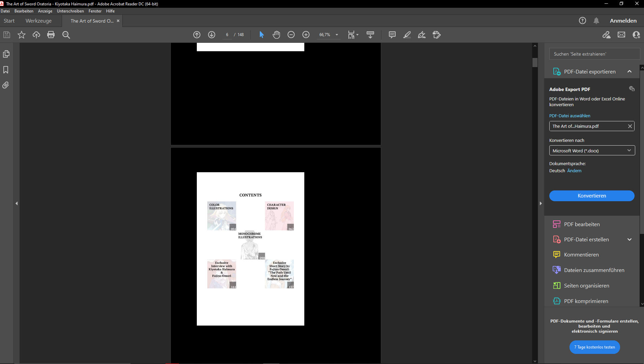Switch to the Start tab
This screenshot has height=364, width=644.
(9, 21)
